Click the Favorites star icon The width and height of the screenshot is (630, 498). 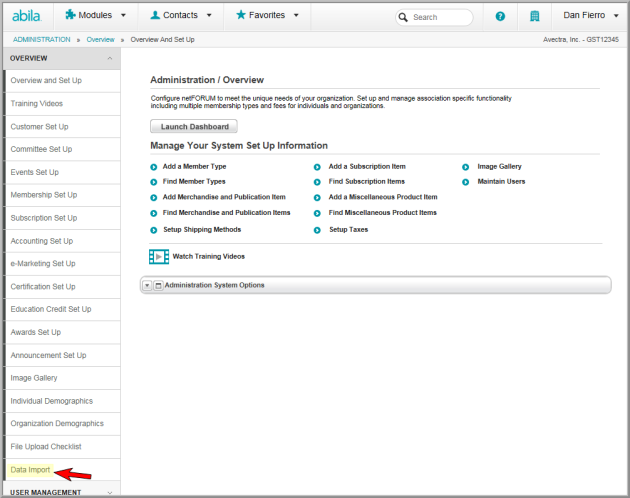[x=241, y=15]
